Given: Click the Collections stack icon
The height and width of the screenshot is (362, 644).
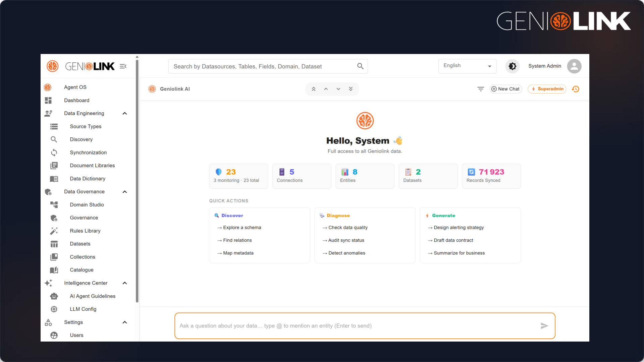Looking at the screenshot, I should 54,257.
